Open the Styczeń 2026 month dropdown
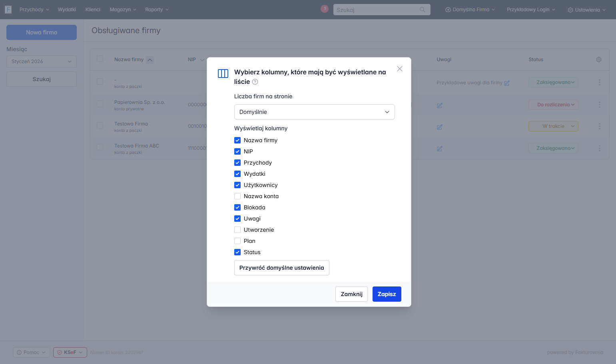616x364 pixels. [x=42, y=62]
